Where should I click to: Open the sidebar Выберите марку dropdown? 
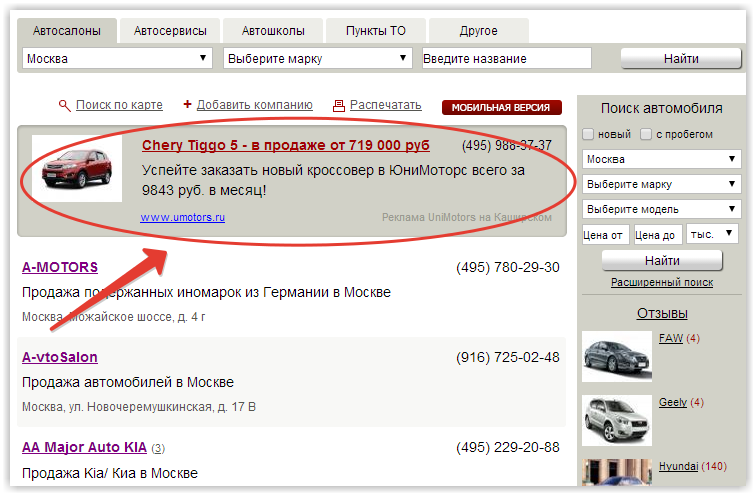coord(661,184)
